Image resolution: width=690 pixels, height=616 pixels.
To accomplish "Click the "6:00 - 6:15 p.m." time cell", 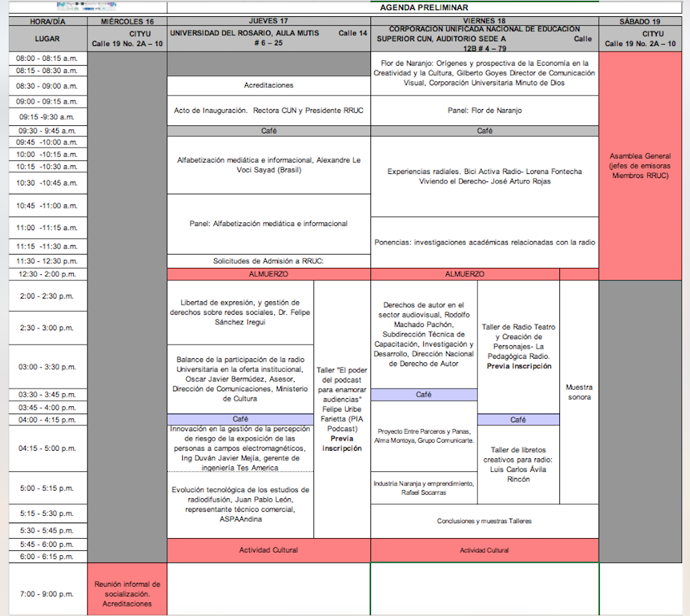I will tap(47, 556).
